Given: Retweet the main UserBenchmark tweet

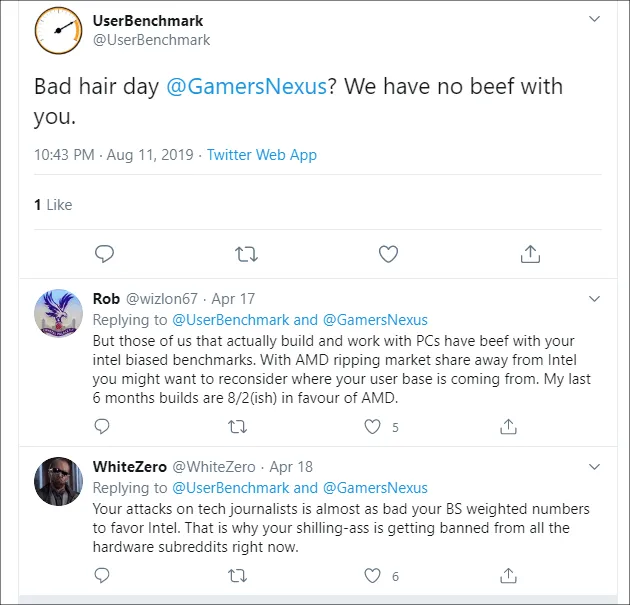Looking at the screenshot, I should [245, 254].
